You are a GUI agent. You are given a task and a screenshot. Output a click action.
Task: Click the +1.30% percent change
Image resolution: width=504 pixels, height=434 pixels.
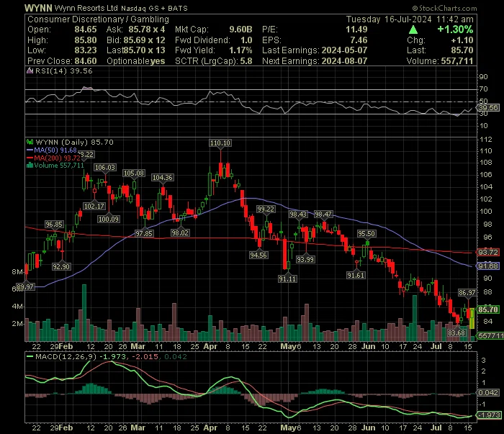point(455,30)
